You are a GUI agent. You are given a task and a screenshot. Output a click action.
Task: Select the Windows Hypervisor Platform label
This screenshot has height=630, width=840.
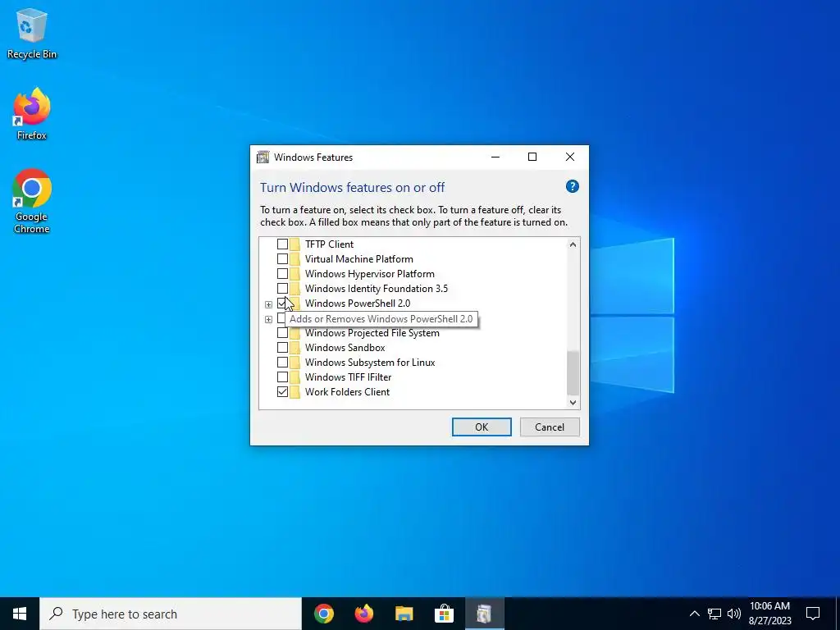pyautogui.click(x=370, y=274)
